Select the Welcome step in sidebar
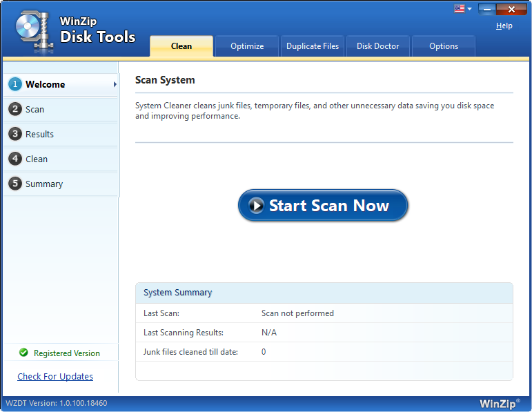Viewport: 532px width, 412px height. coord(61,84)
